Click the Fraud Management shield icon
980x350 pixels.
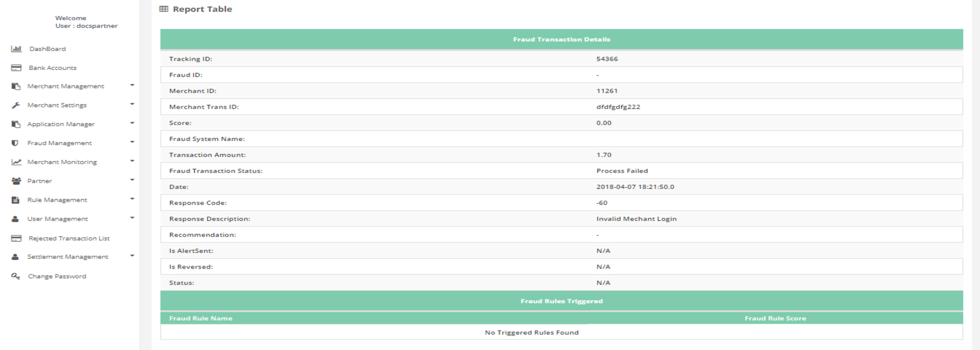coord(15,143)
